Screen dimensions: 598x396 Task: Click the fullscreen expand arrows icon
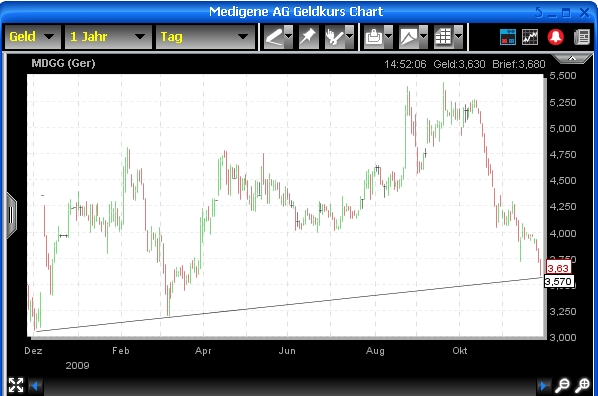(16, 385)
